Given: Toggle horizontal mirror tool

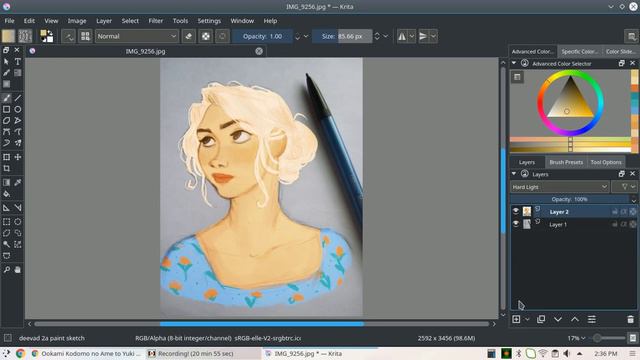Looking at the screenshot, I should (x=402, y=36).
